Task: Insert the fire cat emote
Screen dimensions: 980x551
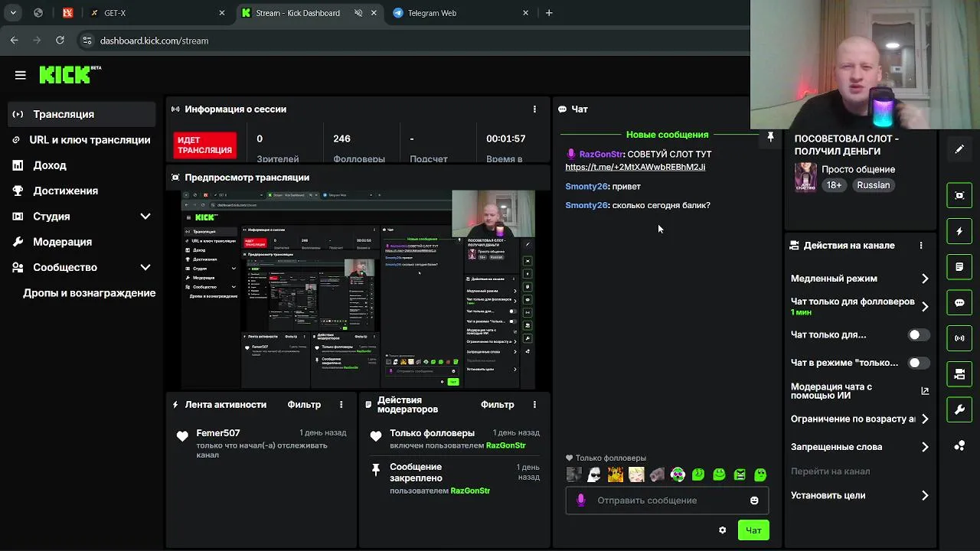Action: point(616,475)
